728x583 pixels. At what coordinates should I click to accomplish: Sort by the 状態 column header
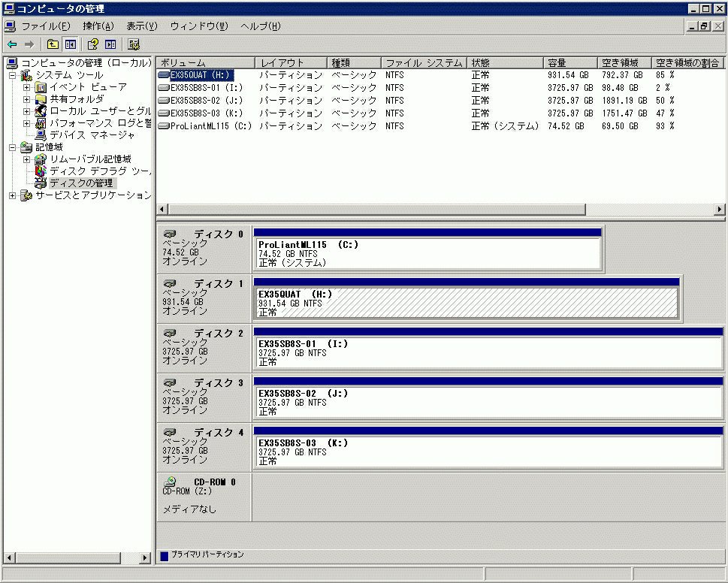pos(505,62)
